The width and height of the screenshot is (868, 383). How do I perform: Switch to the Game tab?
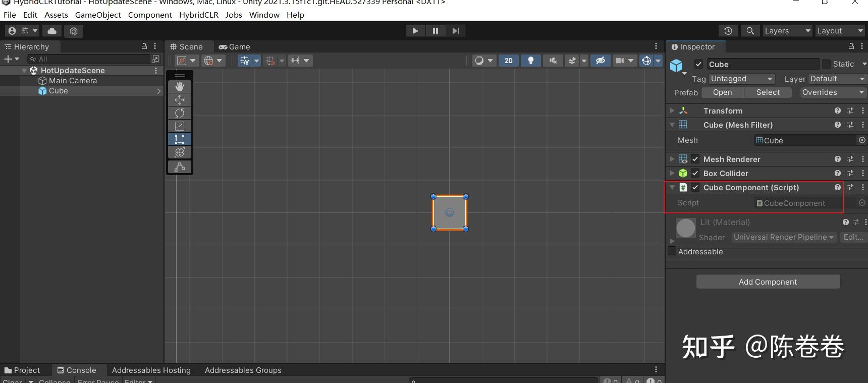(235, 47)
